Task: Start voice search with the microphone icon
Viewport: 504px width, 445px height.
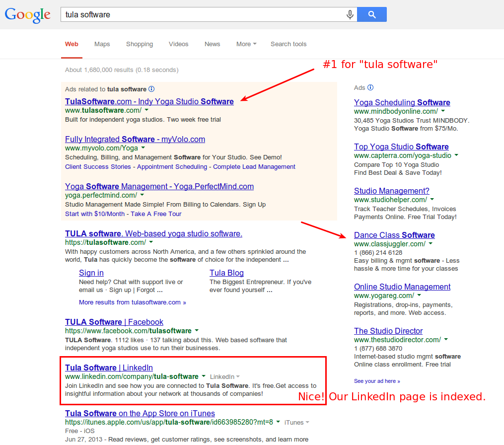Action: point(350,14)
